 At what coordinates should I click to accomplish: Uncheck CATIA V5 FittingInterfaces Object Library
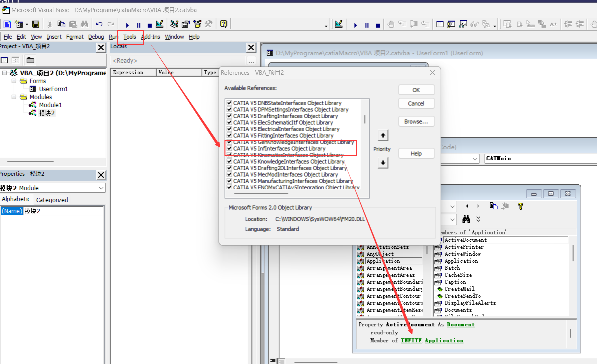point(229,135)
